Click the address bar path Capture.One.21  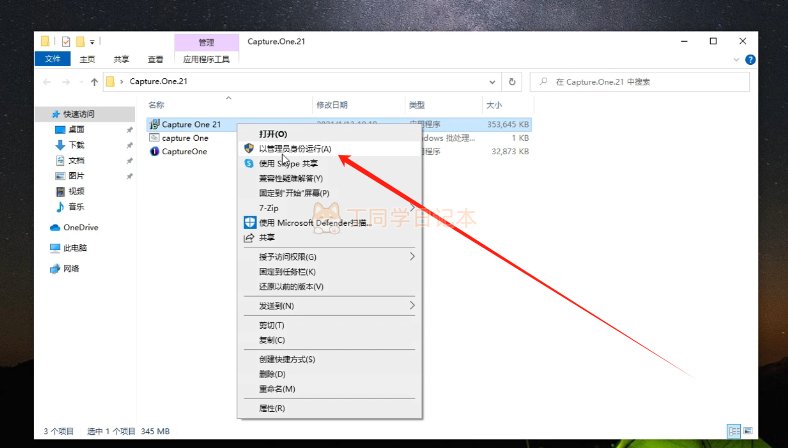click(158, 81)
